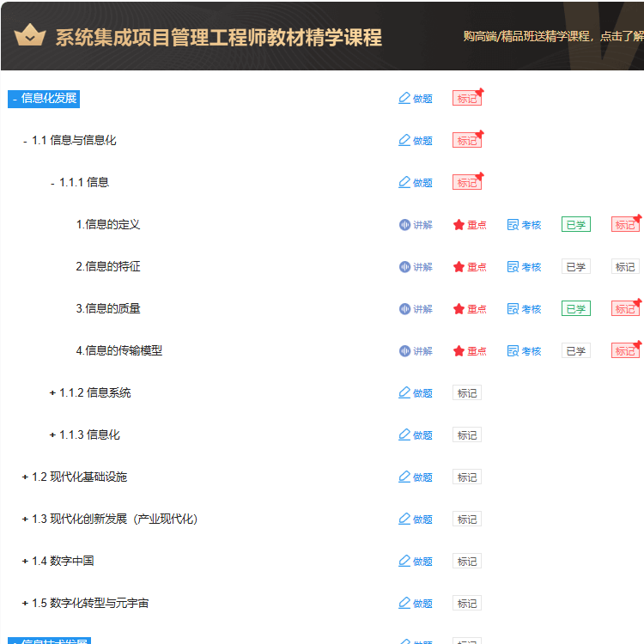Open the 2.信息的特征 lesson entry

pyautogui.click(x=108, y=267)
